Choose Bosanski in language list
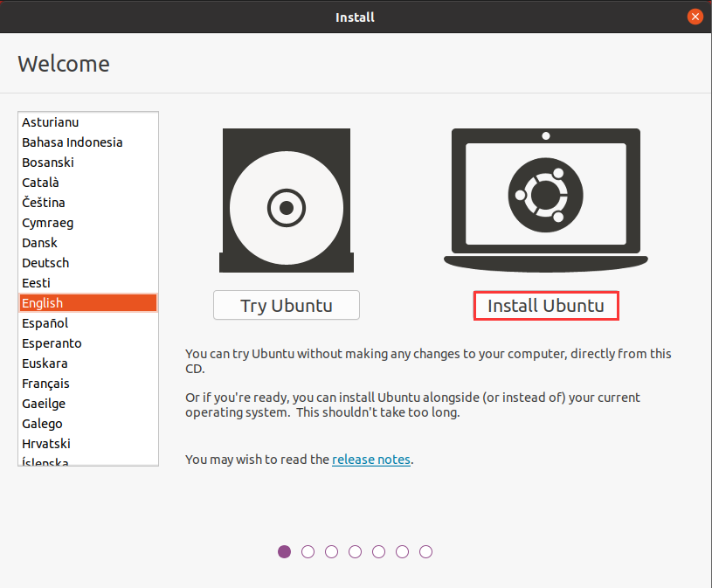 [48, 163]
